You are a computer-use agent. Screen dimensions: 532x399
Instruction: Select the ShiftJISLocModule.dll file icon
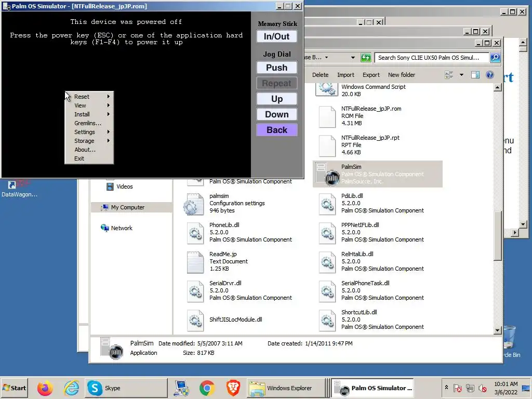click(195, 320)
